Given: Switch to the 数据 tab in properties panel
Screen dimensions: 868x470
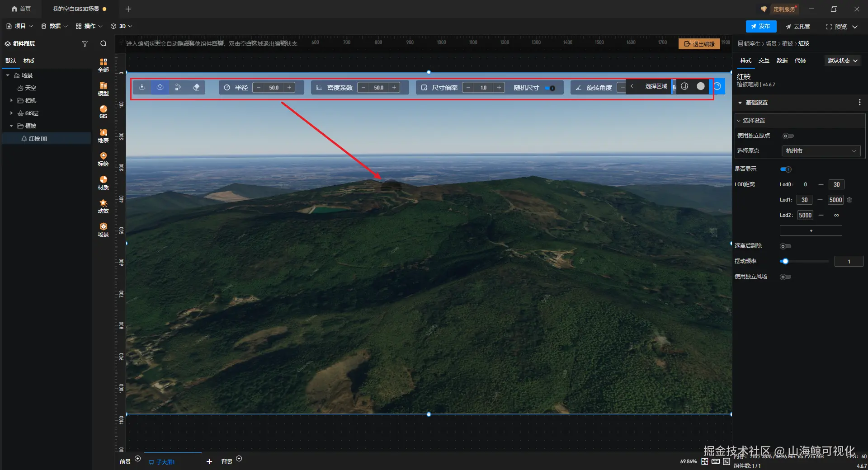Looking at the screenshot, I should [782, 61].
